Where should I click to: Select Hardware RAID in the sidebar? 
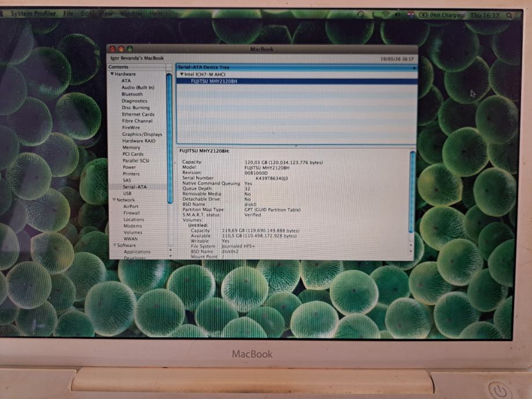[139, 141]
